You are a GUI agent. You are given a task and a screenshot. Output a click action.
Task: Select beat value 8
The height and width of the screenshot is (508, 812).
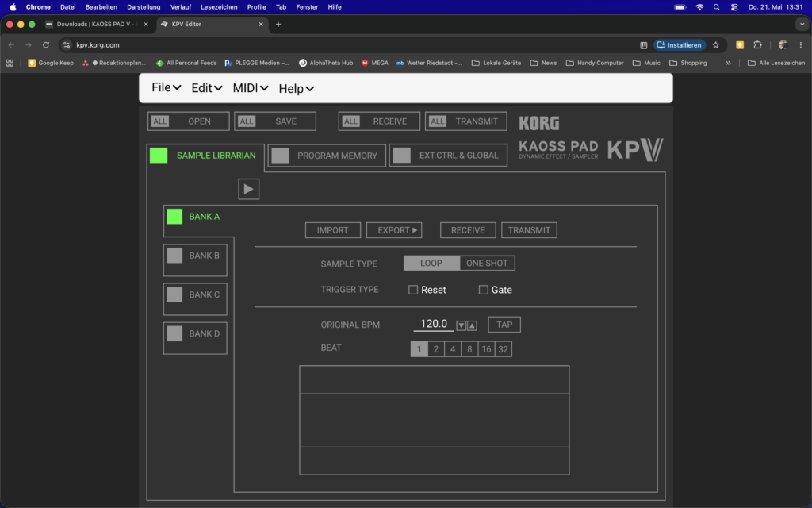[469, 349]
